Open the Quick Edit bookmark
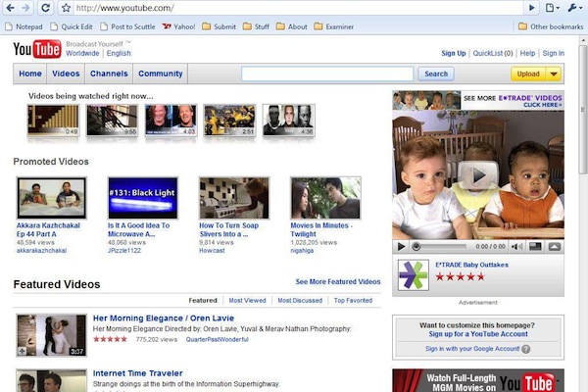This screenshot has height=392, width=588. (72, 26)
